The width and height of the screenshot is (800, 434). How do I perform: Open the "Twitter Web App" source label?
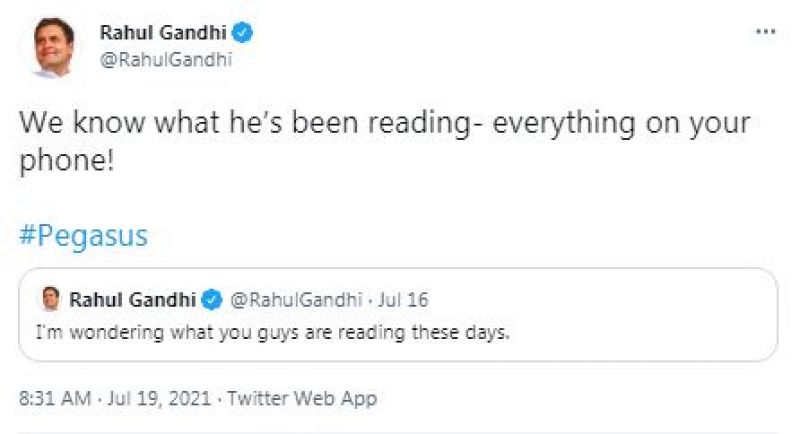tap(302, 398)
